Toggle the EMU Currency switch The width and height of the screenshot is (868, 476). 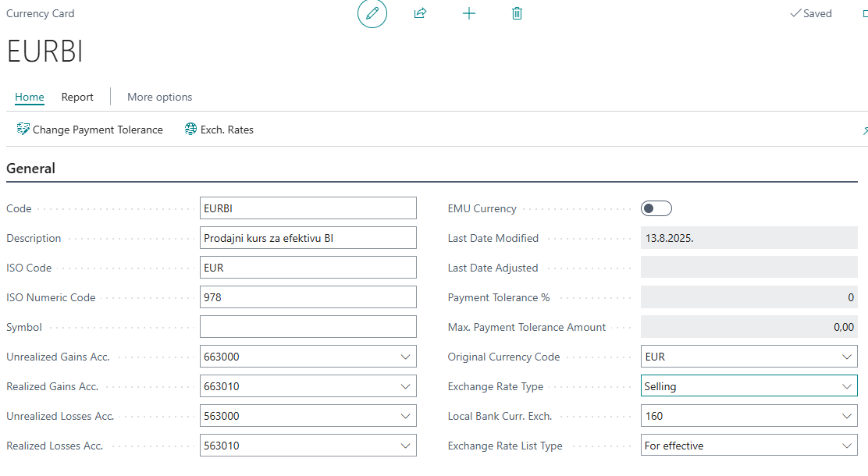pyautogui.click(x=656, y=208)
